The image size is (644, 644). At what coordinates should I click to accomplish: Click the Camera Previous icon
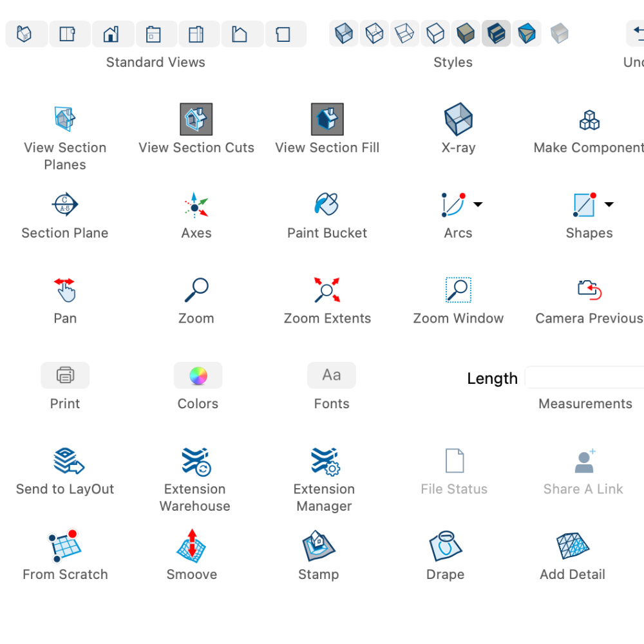pyautogui.click(x=589, y=290)
